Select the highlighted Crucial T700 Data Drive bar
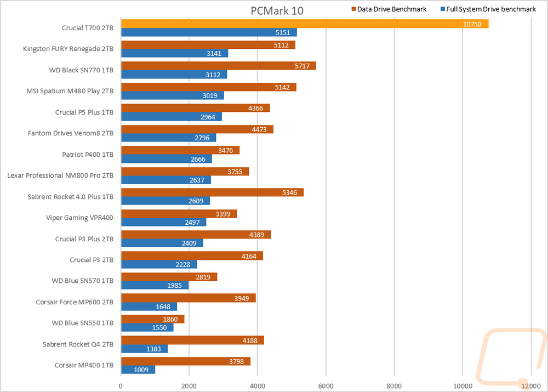548x392 pixels. pos(305,24)
